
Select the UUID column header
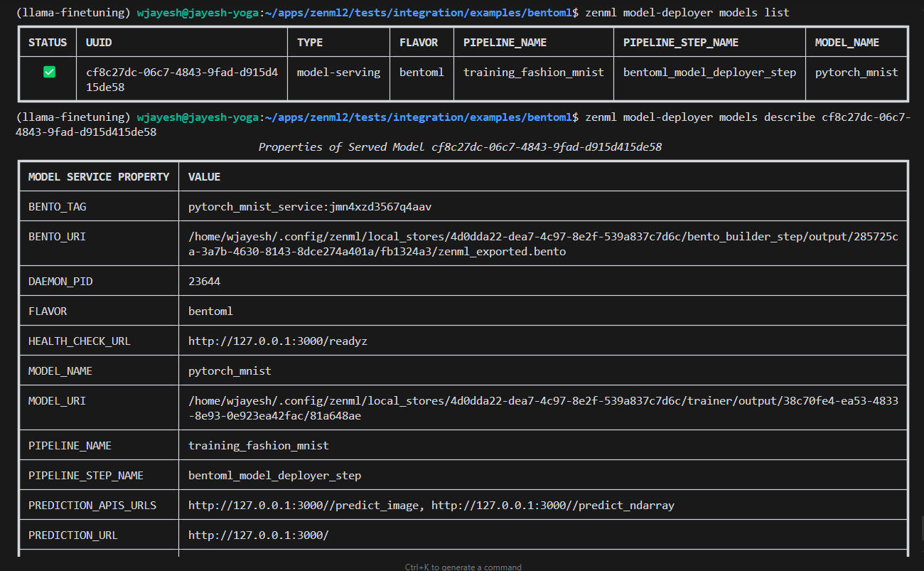click(x=95, y=42)
